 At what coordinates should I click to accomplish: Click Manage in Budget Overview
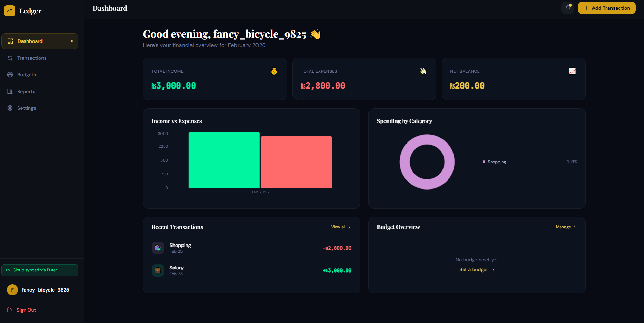click(x=566, y=227)
